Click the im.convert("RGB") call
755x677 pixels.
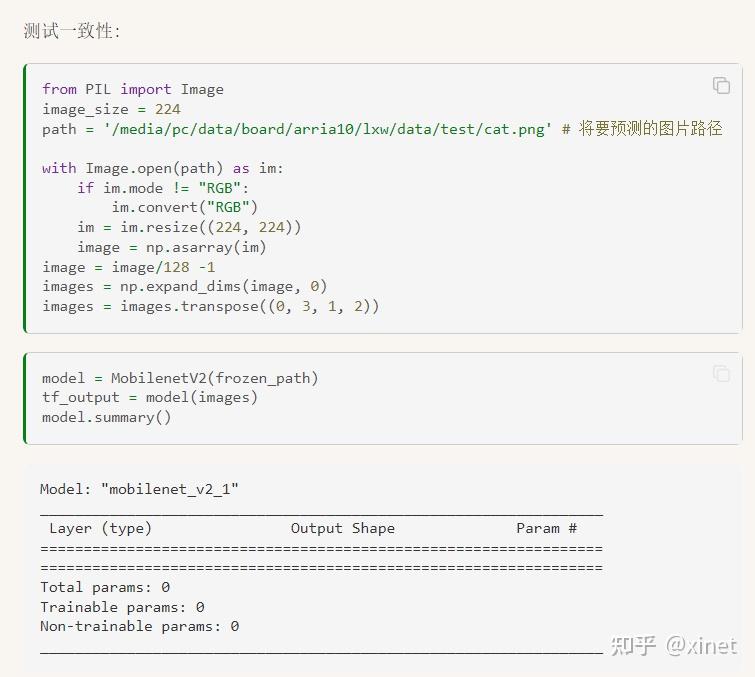[x=185, y=208]
